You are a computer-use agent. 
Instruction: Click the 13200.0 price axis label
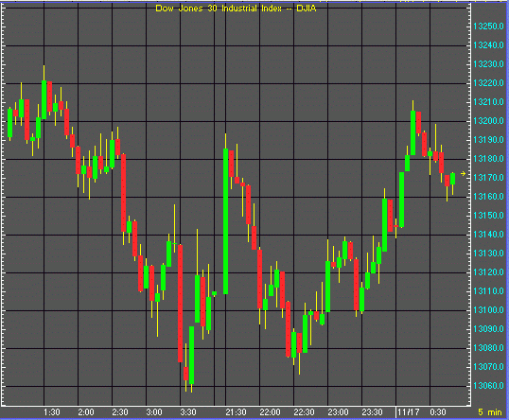[x=488, y=121]
